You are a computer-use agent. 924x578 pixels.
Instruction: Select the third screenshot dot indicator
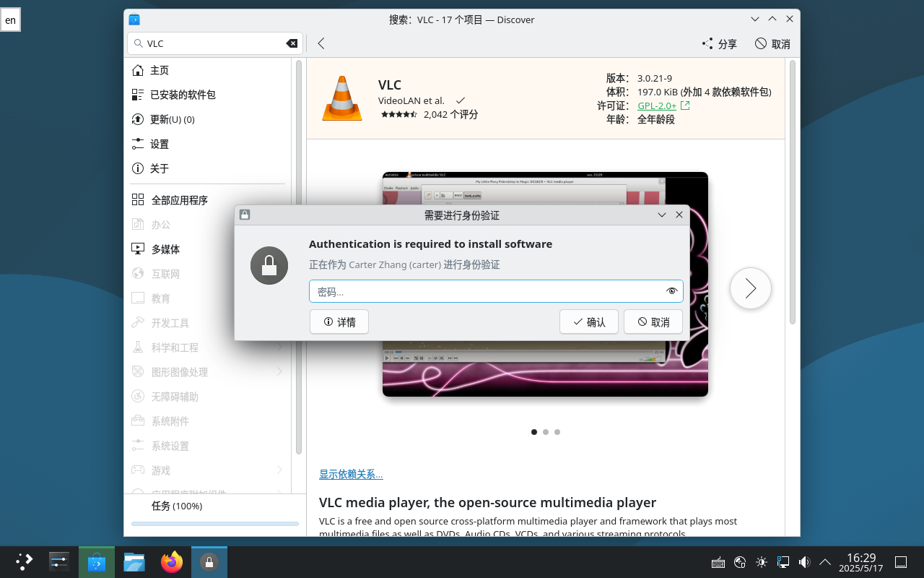[557, 432]
